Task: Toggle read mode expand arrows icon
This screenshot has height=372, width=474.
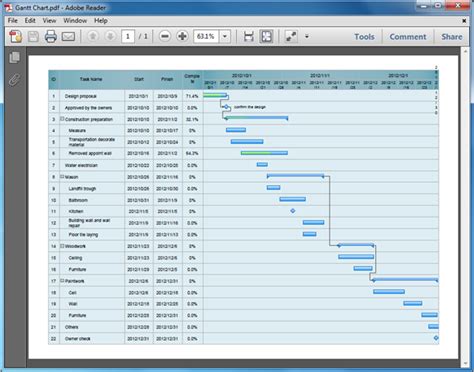Action: 291,36
